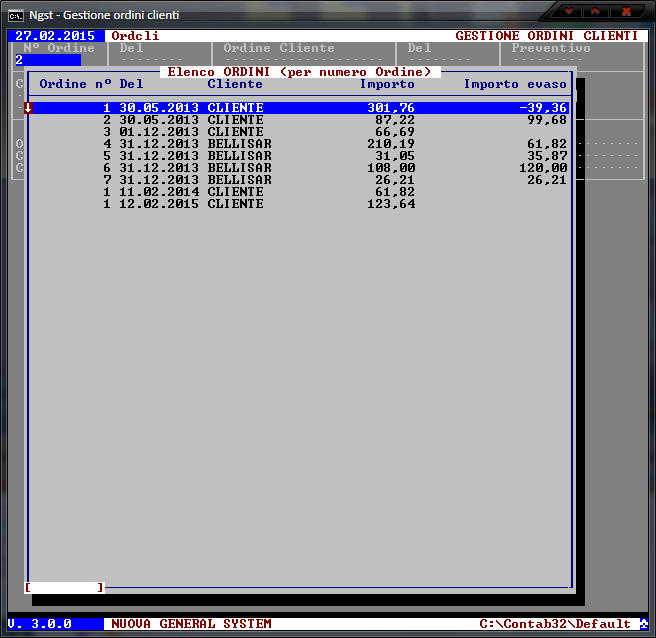Click the highlighted order with importo 301,76

click(x=300, y=108)
